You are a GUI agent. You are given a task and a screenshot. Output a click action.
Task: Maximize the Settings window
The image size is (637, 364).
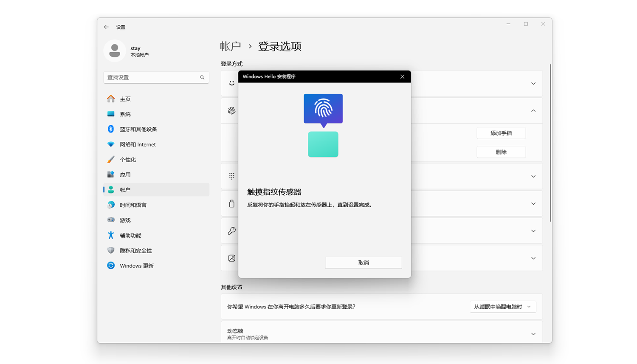click(526, 24)
